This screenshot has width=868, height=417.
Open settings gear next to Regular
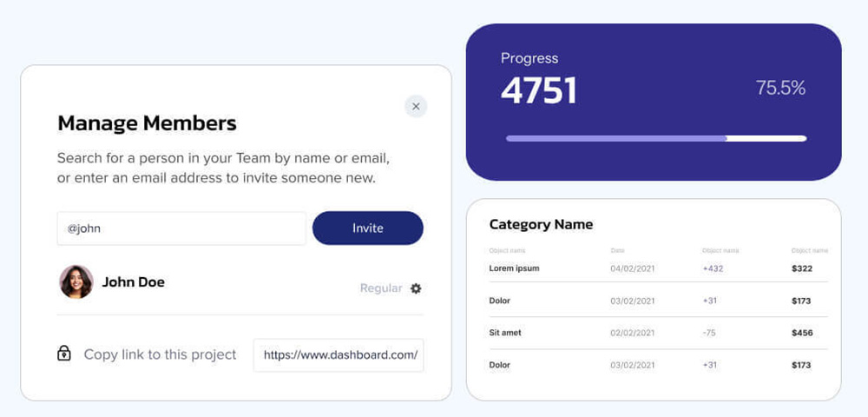pos(416,288)
